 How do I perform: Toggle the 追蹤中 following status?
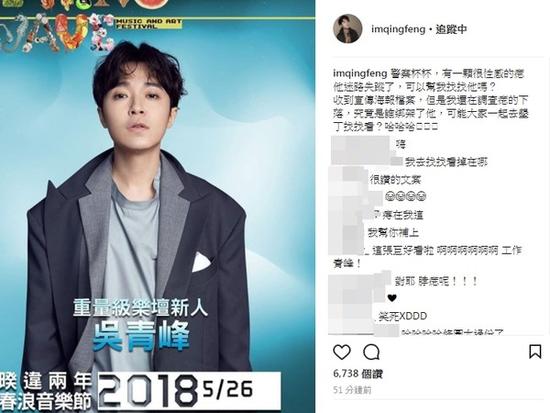[451, 29]
